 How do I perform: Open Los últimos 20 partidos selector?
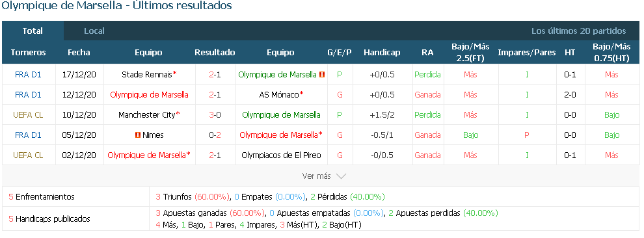click(579, 31)
